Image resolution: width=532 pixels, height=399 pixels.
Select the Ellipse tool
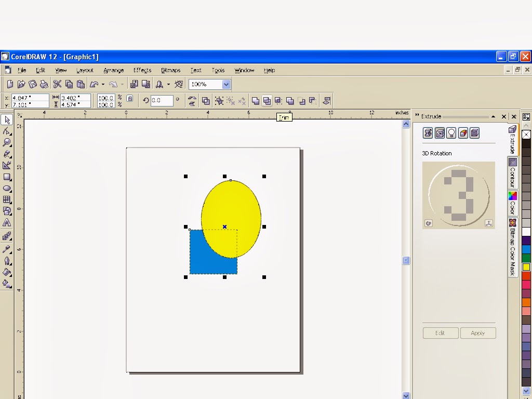click(7, 188)
